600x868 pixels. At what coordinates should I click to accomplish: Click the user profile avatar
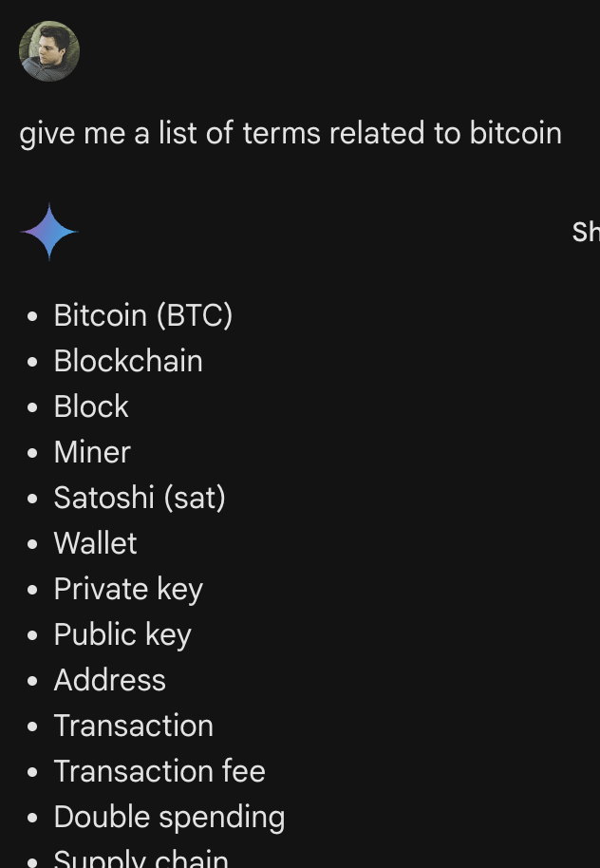[x=49, y=51]
